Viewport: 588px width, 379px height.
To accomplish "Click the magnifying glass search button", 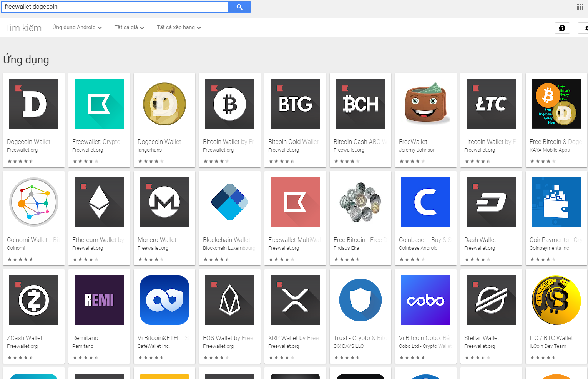I will click(x=239, y=7).
